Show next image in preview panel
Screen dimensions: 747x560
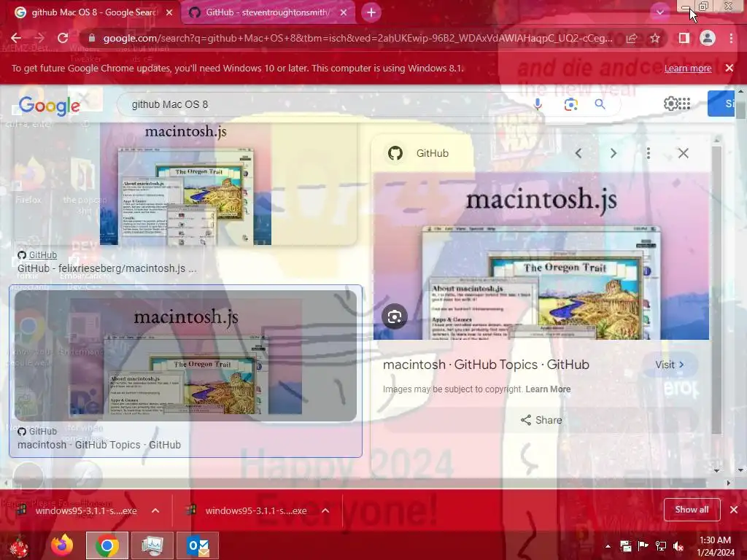[x=614, y=153]
